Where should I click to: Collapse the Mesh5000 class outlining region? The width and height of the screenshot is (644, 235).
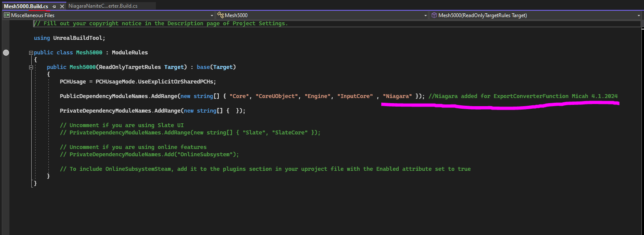(31, 53)
